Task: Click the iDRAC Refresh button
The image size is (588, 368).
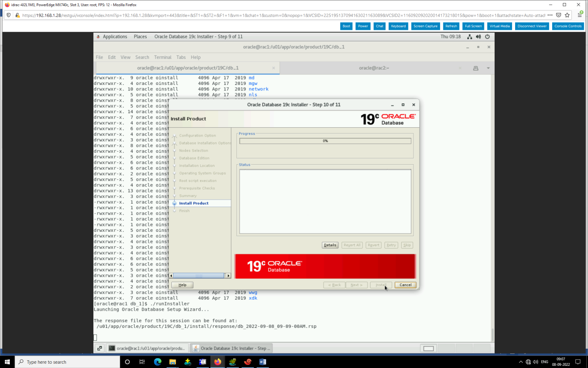Action: coord(451,26)
